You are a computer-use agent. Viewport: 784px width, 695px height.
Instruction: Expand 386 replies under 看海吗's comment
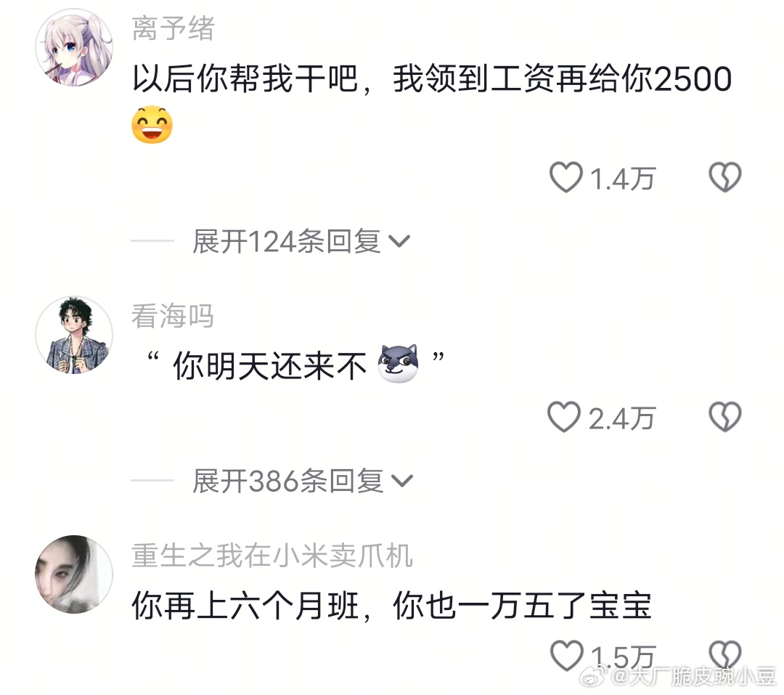(x=303, y=481)
